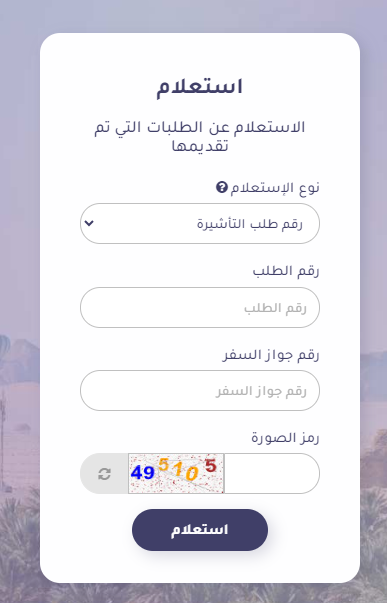Click the captcha image showing 495105
The image size is (387, 603).
[176, 473]
